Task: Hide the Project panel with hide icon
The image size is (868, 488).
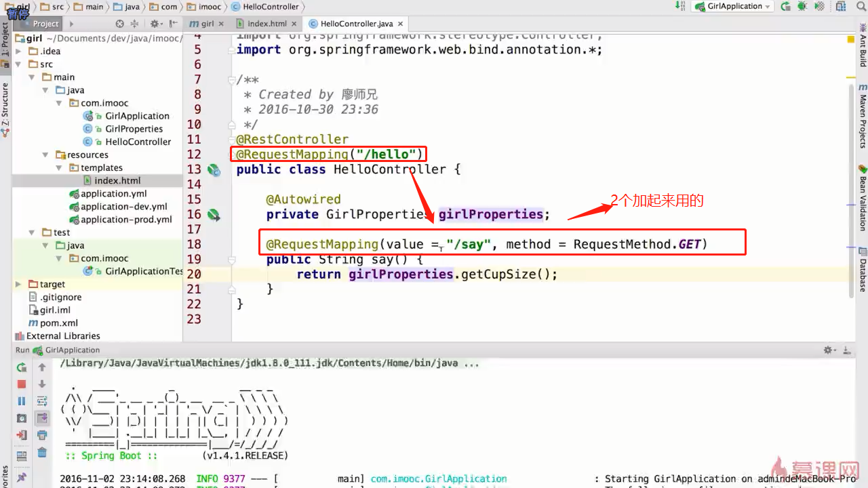Action: (172, 24)
